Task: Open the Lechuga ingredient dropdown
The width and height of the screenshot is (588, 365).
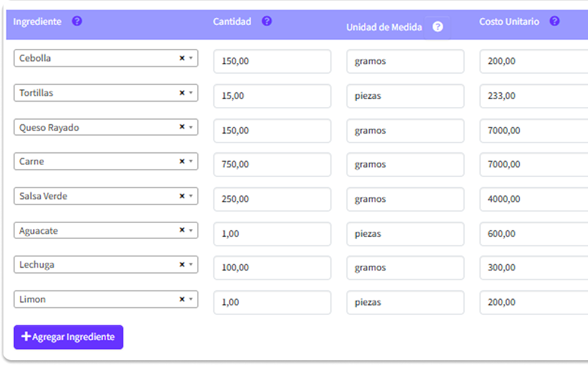Action: coord(106,265)
